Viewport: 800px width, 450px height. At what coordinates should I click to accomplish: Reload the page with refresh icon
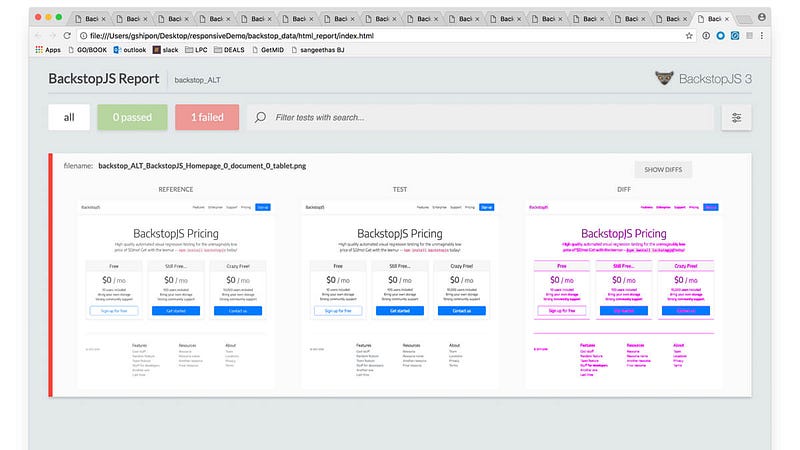click(67, 36)
